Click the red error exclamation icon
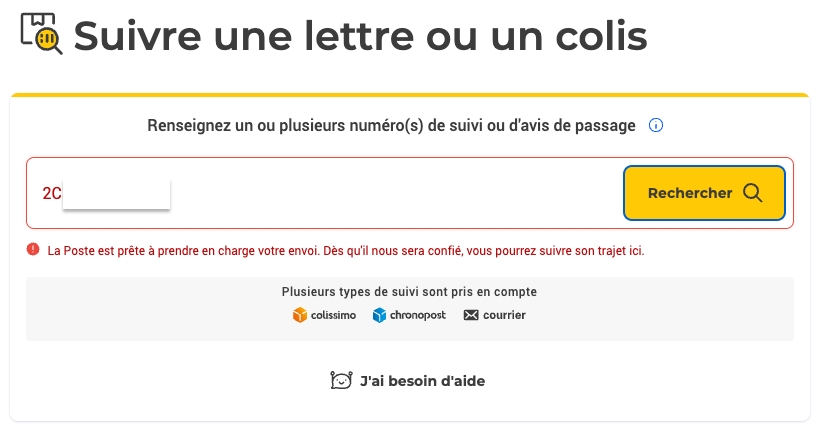The width and height of the screenshot is (821, 431). coord(33,249)
